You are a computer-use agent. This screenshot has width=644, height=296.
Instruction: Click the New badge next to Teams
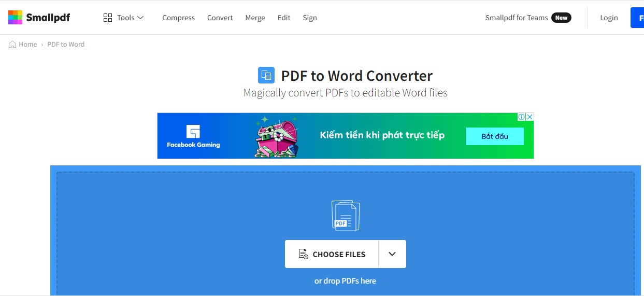pos(561,18)
